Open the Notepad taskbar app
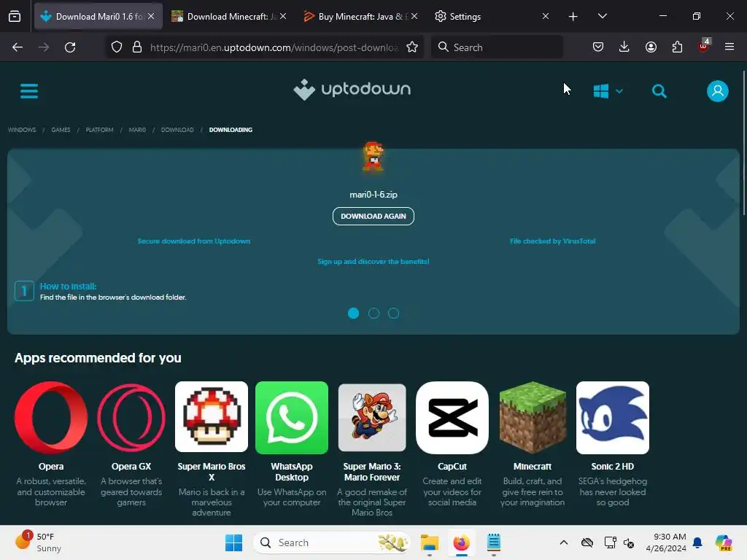Screen dimensions: 747x560 point(494,542)
